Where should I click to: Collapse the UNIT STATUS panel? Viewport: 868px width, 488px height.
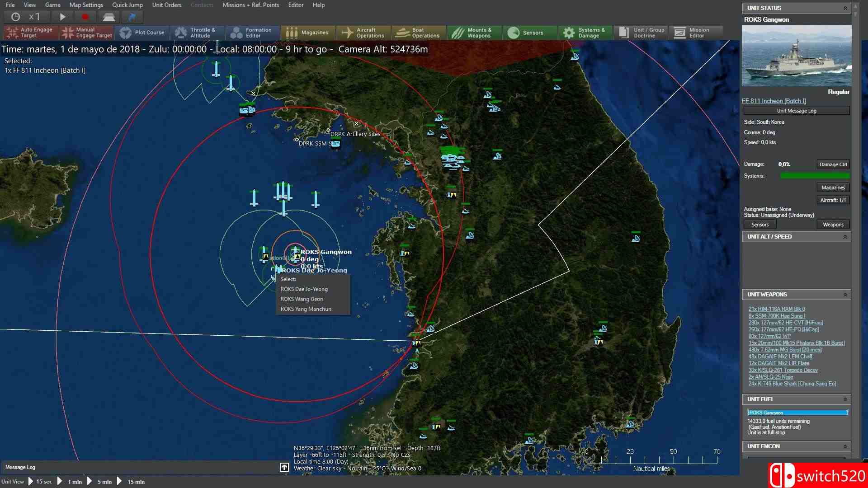[845, 8]
